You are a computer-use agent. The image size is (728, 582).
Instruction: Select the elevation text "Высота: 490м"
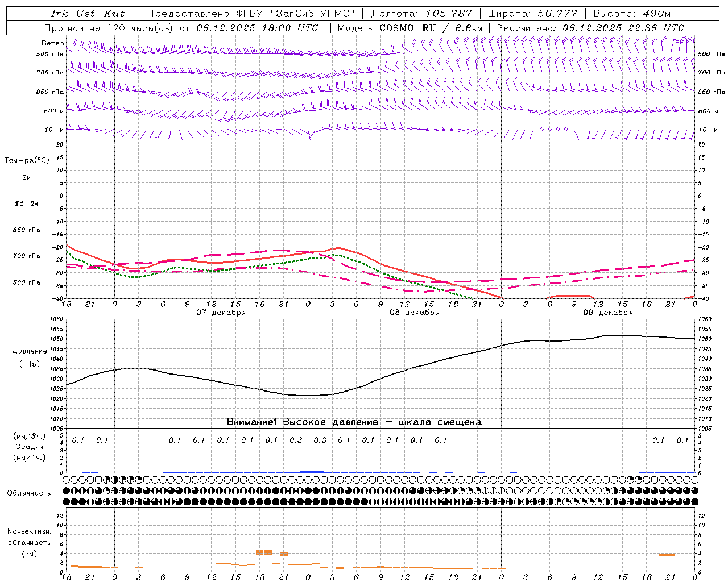coord(632,14)
